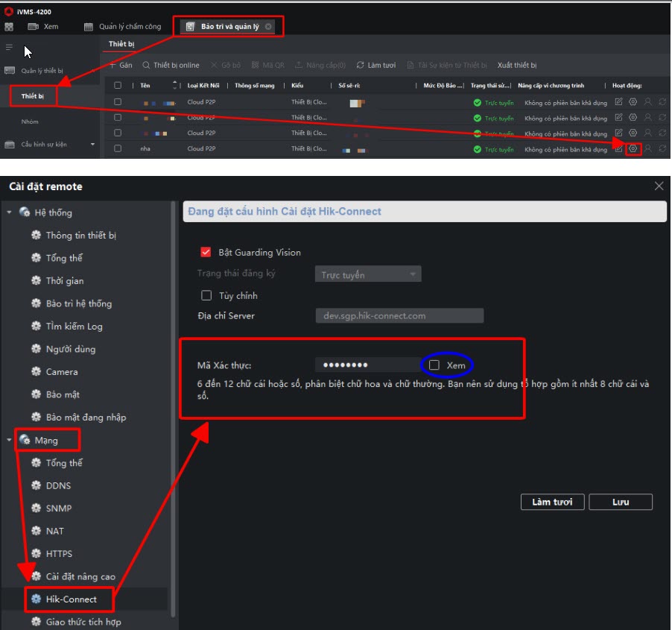Click the edit icon in the first device row
Viewport: 672px width, 630px height.
tap(618, 101)
